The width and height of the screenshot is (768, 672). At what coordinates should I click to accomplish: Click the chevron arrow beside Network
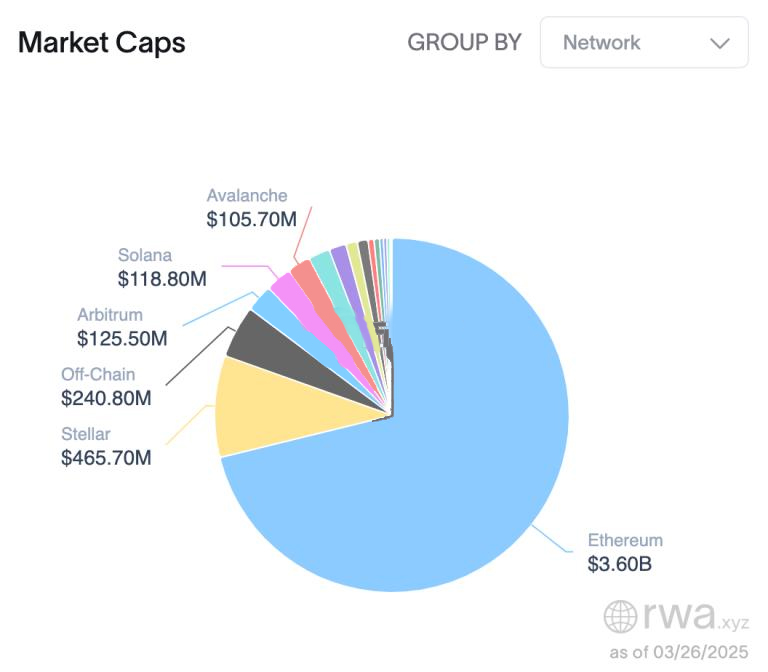[x=719, y=43]
